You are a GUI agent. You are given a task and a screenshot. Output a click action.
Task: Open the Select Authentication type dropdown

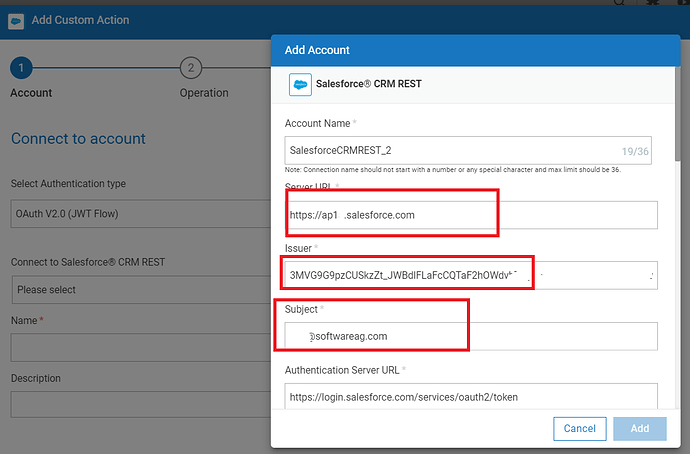tap(140, 213)
